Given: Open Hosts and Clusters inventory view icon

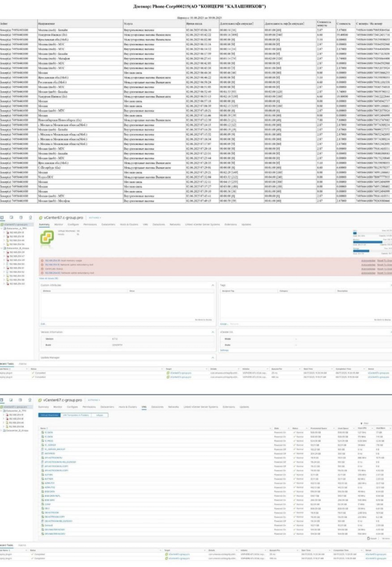Looking at the screenshot, I should tap(3, 217).
